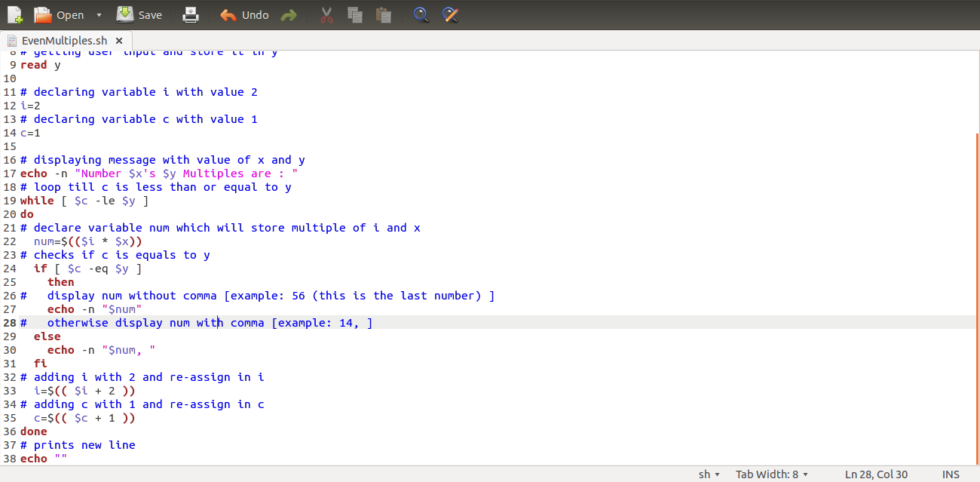Place cursor on the read y line

coord(45,65)
